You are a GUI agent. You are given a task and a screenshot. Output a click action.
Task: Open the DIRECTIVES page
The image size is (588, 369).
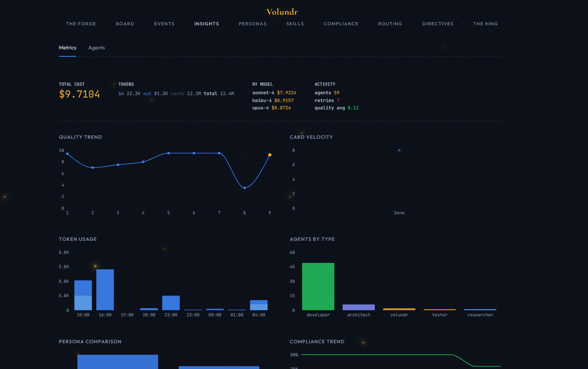(438, 24)
